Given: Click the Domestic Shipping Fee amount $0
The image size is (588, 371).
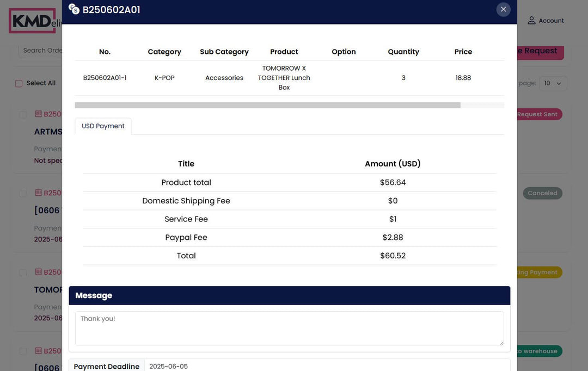Looking at the screenshot, I should click(393, 201).
